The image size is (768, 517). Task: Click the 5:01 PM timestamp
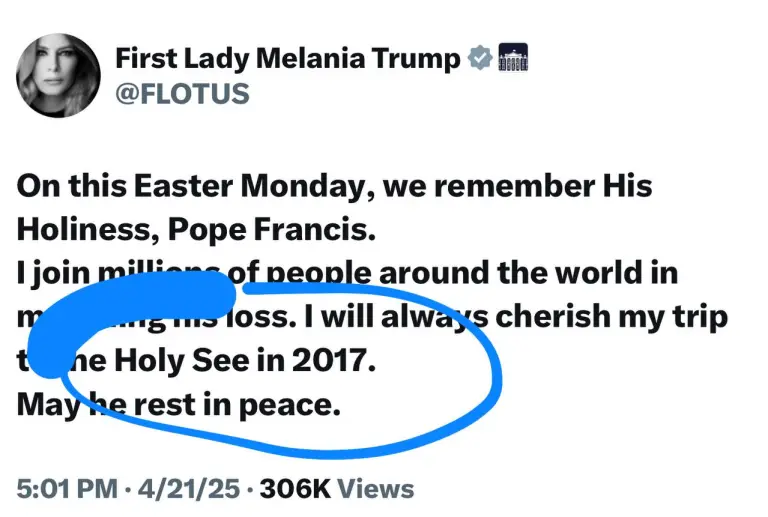point(66,489)
